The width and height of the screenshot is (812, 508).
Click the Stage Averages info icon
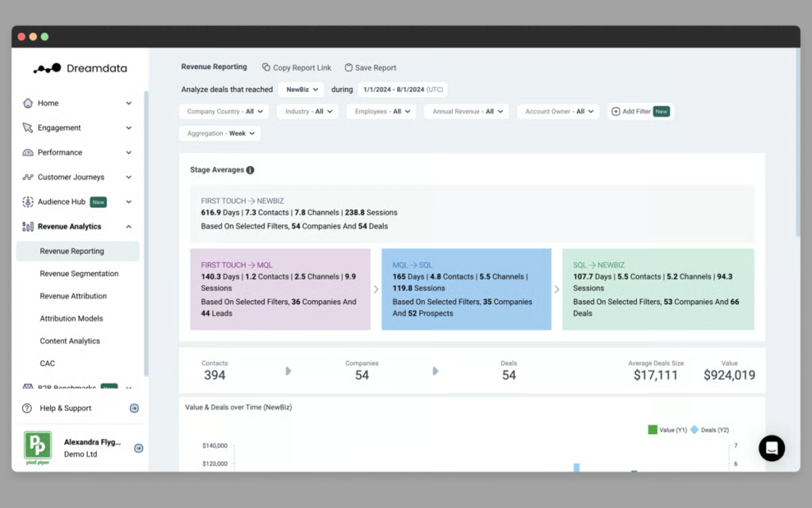click(250, 170)
